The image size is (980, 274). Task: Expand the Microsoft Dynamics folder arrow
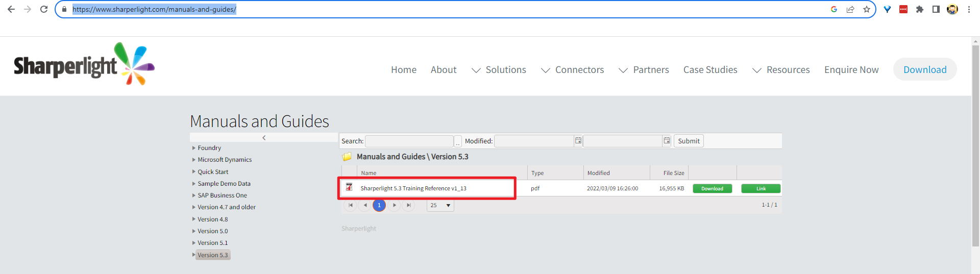click(x=194, y=160)
